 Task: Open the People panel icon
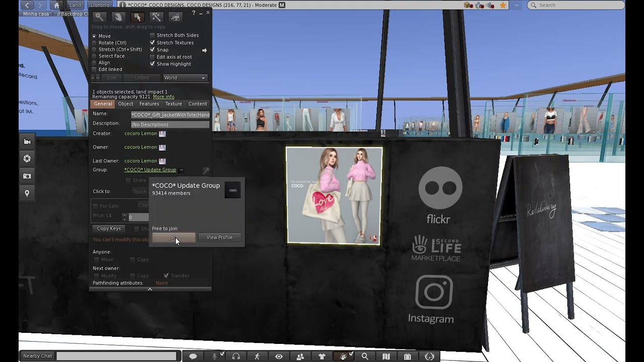pyautogui.click(x=300, y=356)
